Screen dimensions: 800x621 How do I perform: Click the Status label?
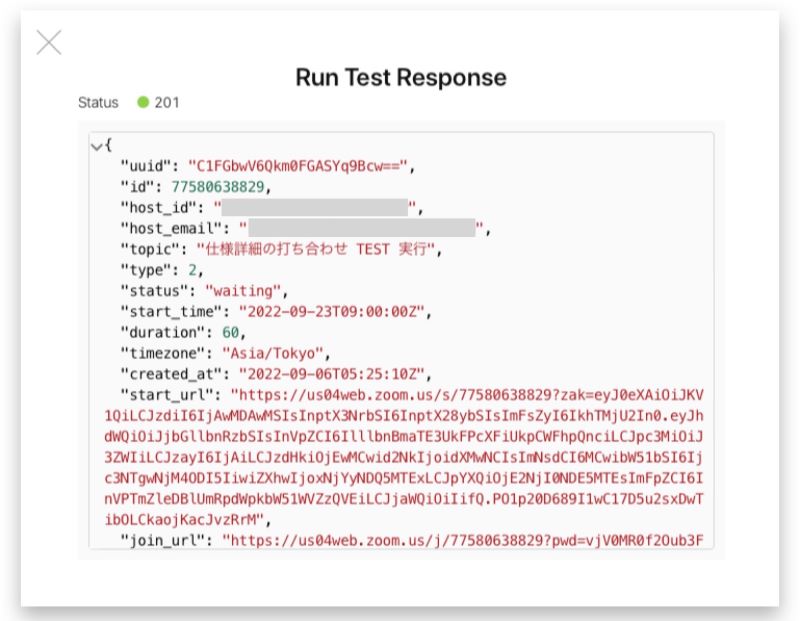click(x=98, y=103)
